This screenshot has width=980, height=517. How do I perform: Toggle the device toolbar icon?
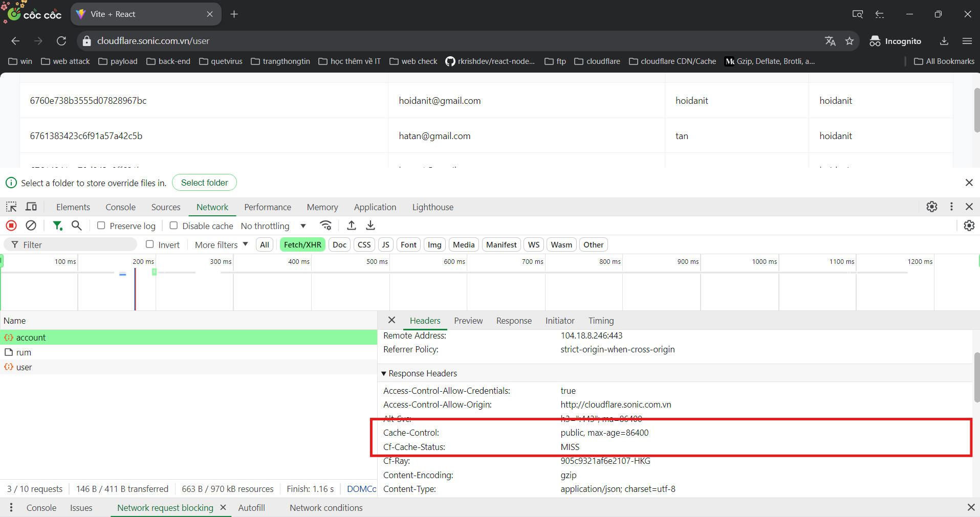click(x=31, y=207)
